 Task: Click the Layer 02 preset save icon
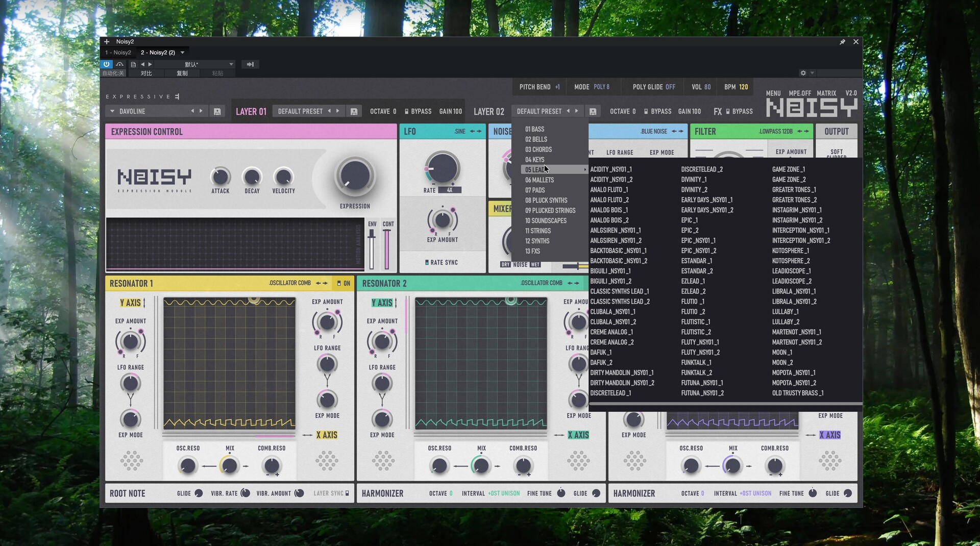coord(593,111)
